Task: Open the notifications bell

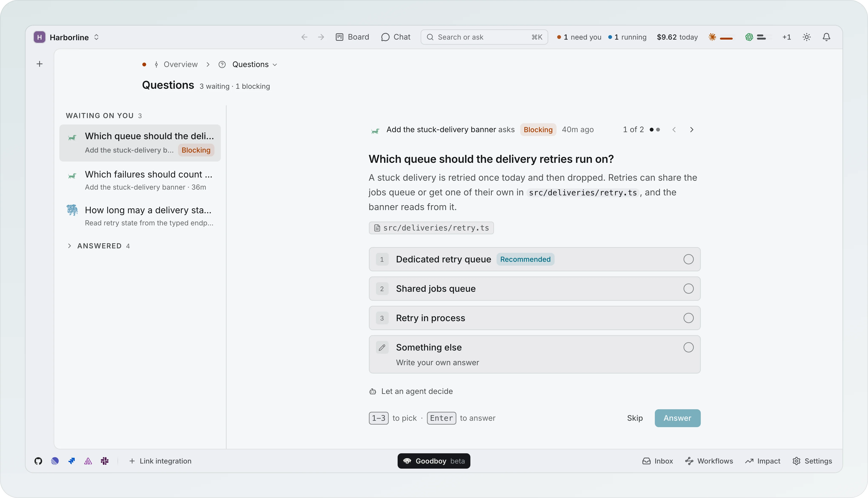Action: [826, 37]
